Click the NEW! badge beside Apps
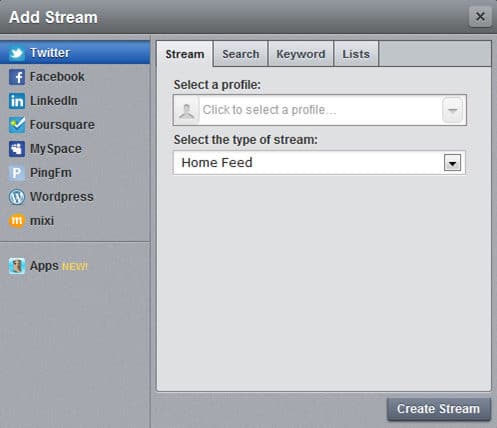Image resolution: width=497 pixels, height=428 pixels. click(x=75, y=267)
